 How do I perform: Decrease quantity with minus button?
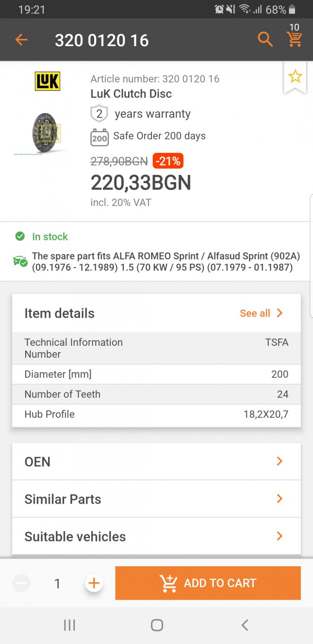[x=21, y=583]
